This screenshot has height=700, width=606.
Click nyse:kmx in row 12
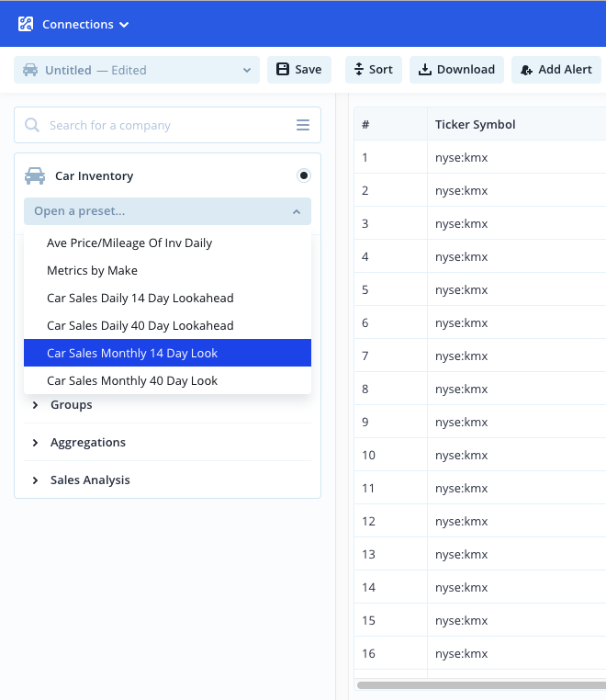[462, 521]
